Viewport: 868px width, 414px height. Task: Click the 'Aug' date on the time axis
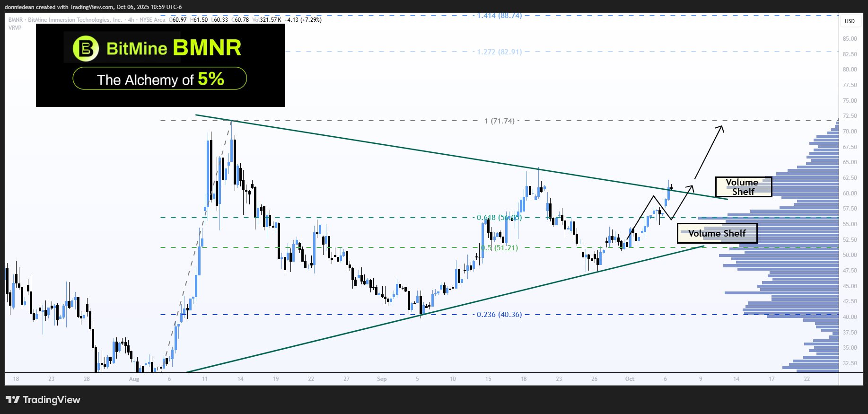(x=134, y=379)
